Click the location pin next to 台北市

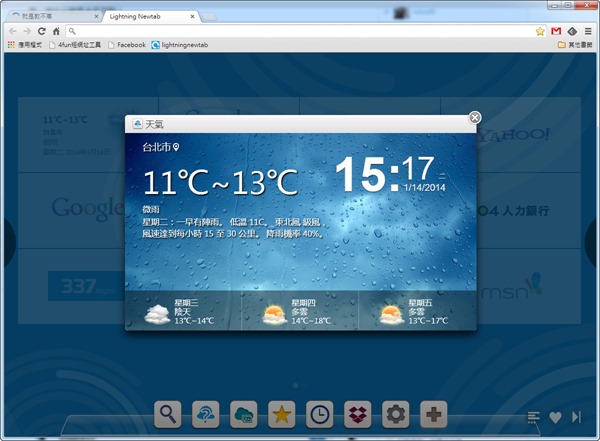point(176,147)
